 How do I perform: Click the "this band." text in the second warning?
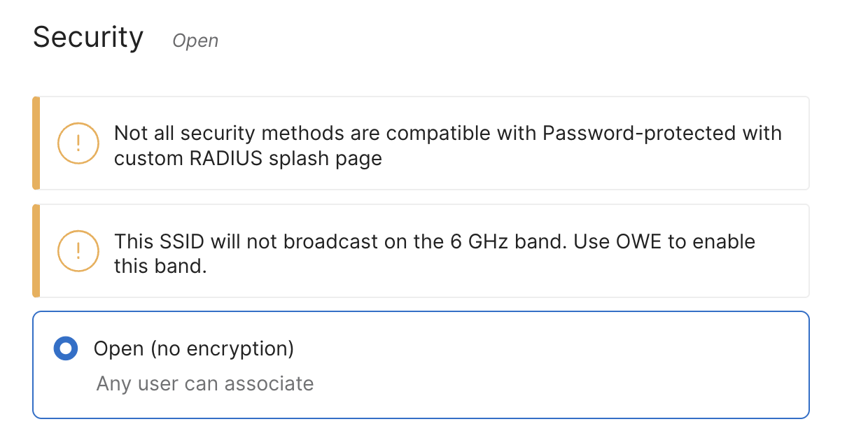[x=160, y=267]
